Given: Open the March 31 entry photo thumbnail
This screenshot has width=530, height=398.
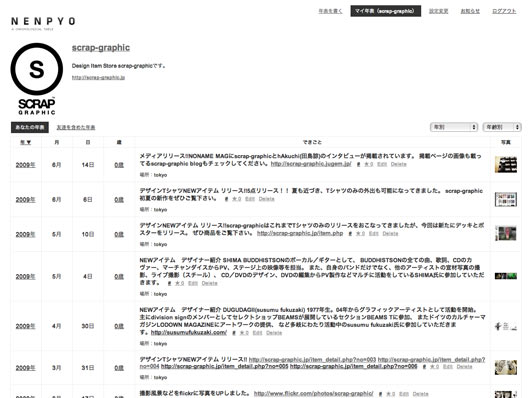Looking at the screenshot, I should (506, 368).
